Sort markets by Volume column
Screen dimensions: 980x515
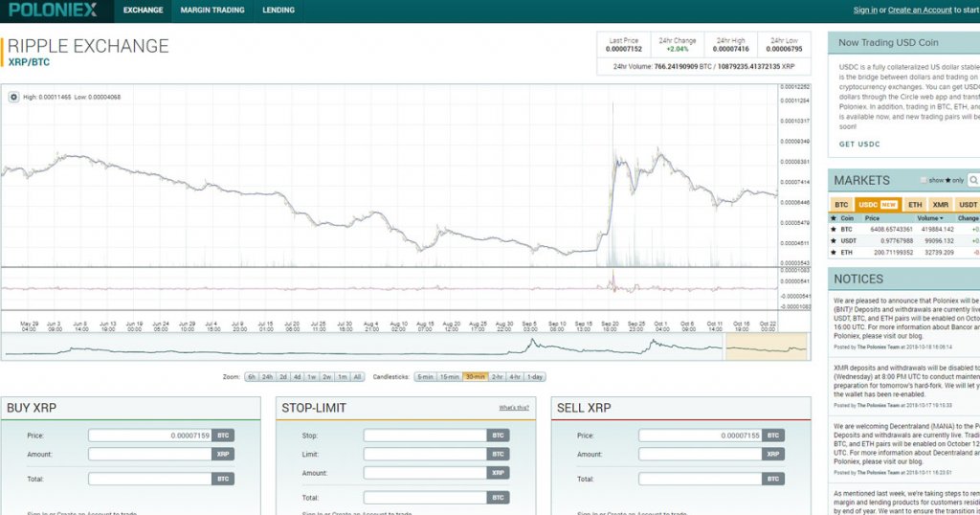(930, 218)
